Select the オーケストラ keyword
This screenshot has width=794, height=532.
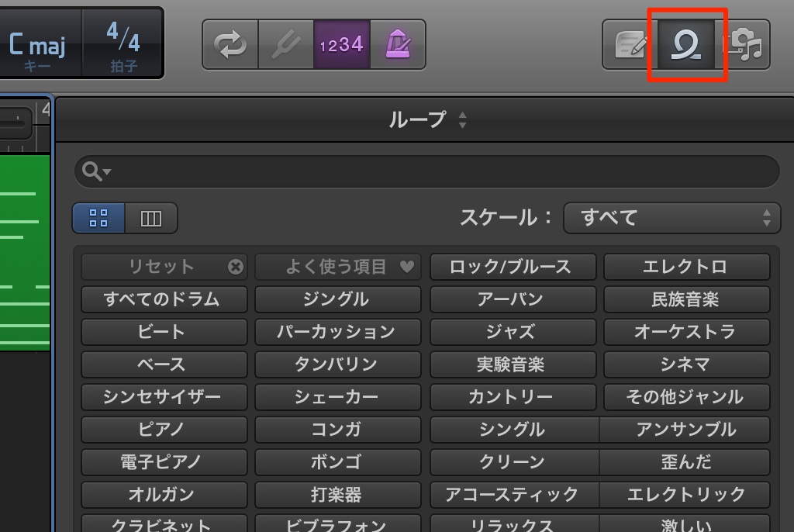(687, 331)
